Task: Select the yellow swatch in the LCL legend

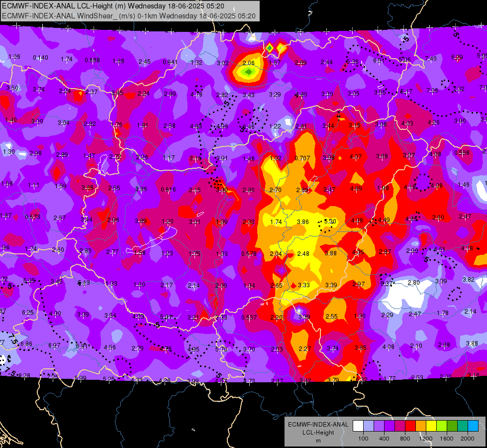Action: coord(431,426)
